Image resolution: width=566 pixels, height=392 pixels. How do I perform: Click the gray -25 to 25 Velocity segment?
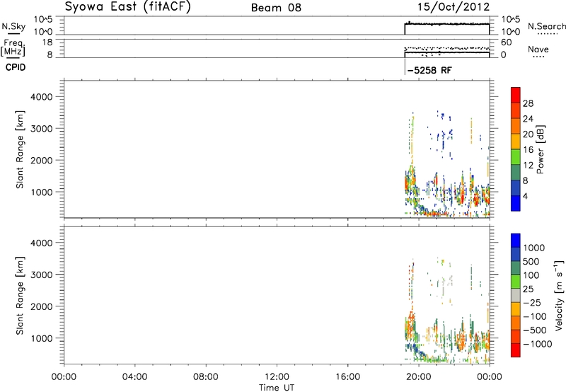pyautogui.click(x=516, y=295)
